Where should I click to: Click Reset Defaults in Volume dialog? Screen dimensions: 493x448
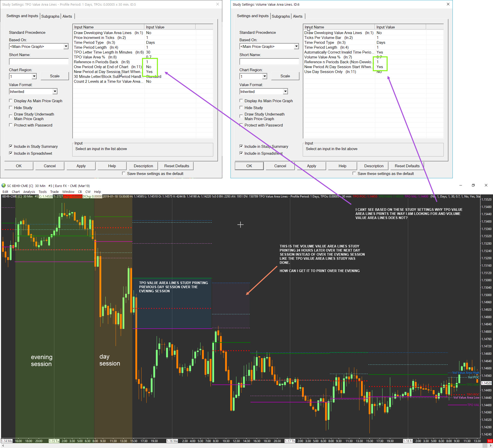(407, 166)
